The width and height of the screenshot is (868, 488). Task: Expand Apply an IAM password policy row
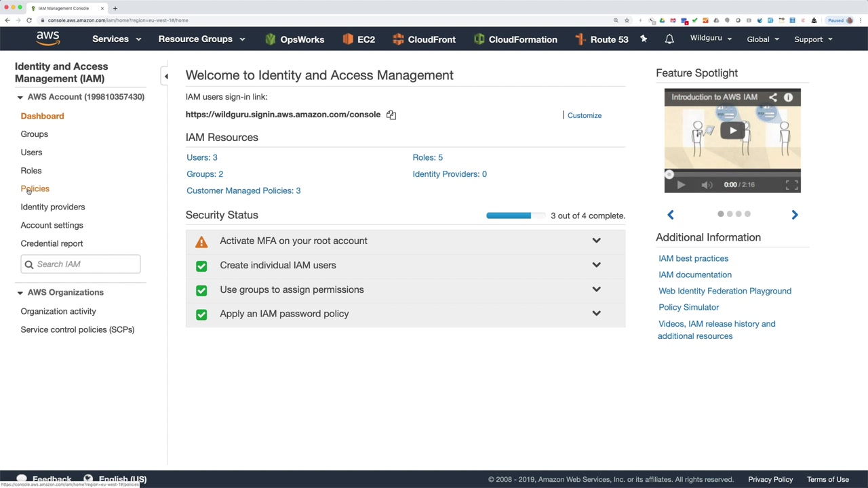596,314
